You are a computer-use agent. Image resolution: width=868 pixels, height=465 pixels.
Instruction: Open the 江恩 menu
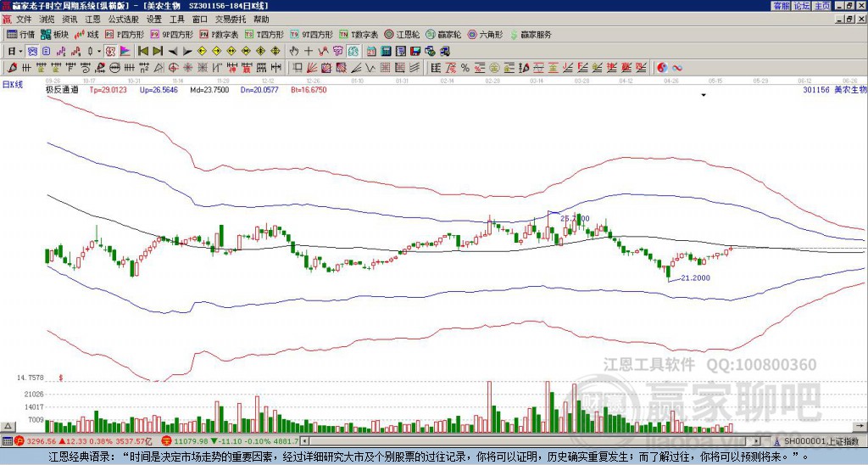coord(92,20)
